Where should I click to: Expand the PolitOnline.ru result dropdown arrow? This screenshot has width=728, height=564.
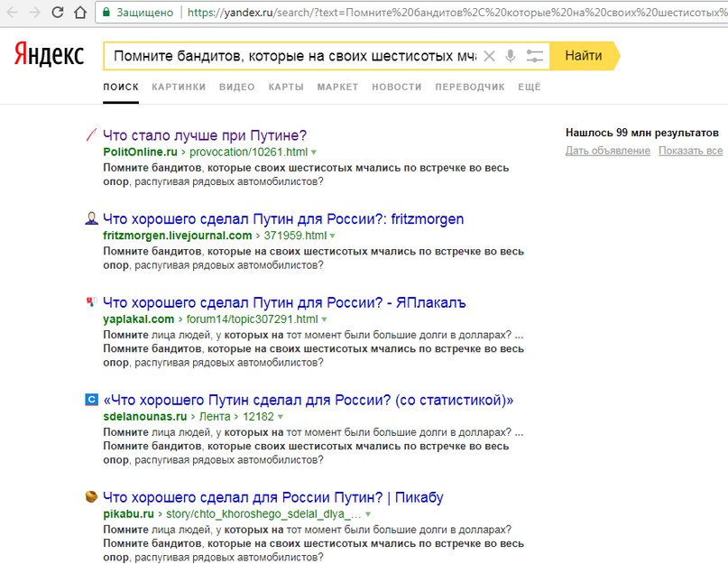[314, 153]
